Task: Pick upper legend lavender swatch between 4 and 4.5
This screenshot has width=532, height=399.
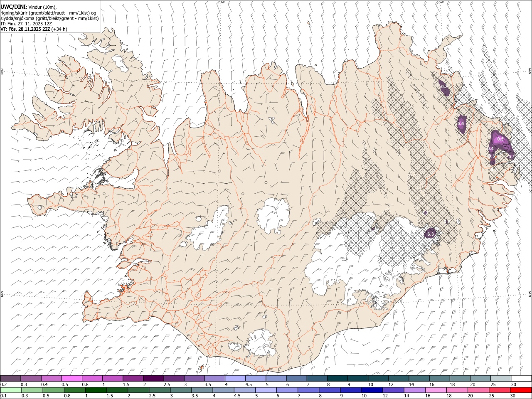Action: [x=236, y=378]
